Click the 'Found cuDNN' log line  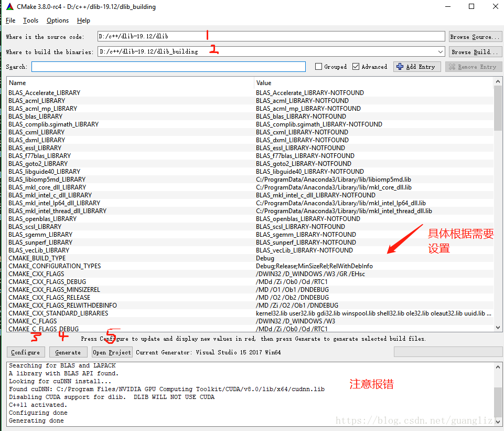coord(166,389)
